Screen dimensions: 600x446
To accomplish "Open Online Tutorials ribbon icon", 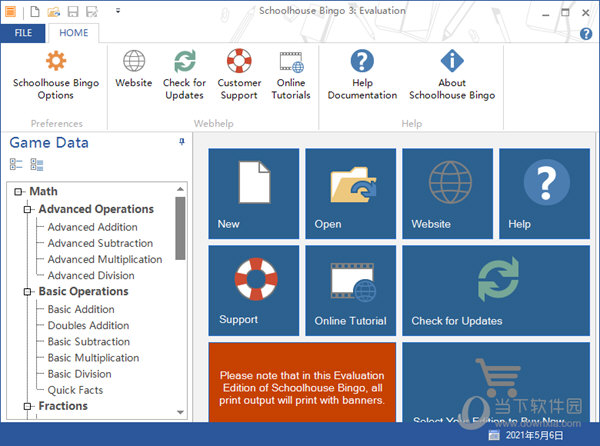I will click(291, 62).
